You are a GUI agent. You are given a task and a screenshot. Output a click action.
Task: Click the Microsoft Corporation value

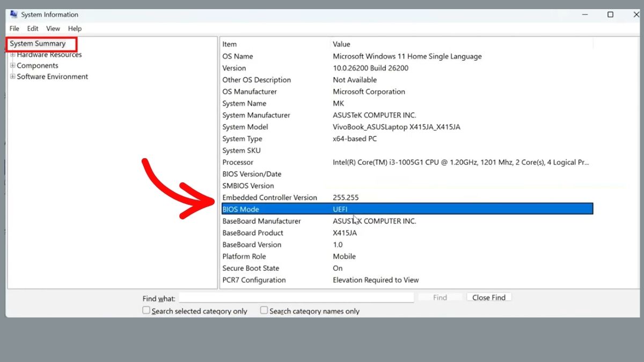tap(369, 92)
